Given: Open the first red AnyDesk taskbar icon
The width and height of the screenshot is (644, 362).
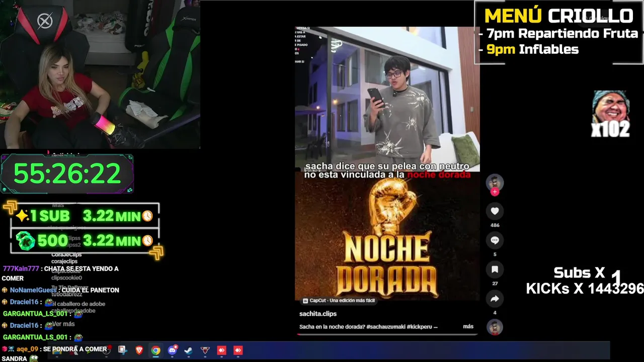Looking at the screenshot, I should coord(221,350).
